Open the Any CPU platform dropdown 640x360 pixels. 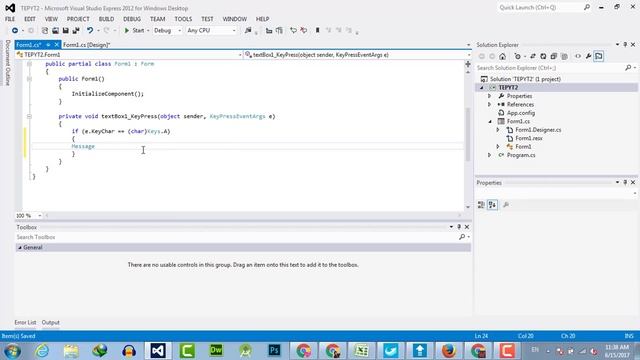point(211,31)
